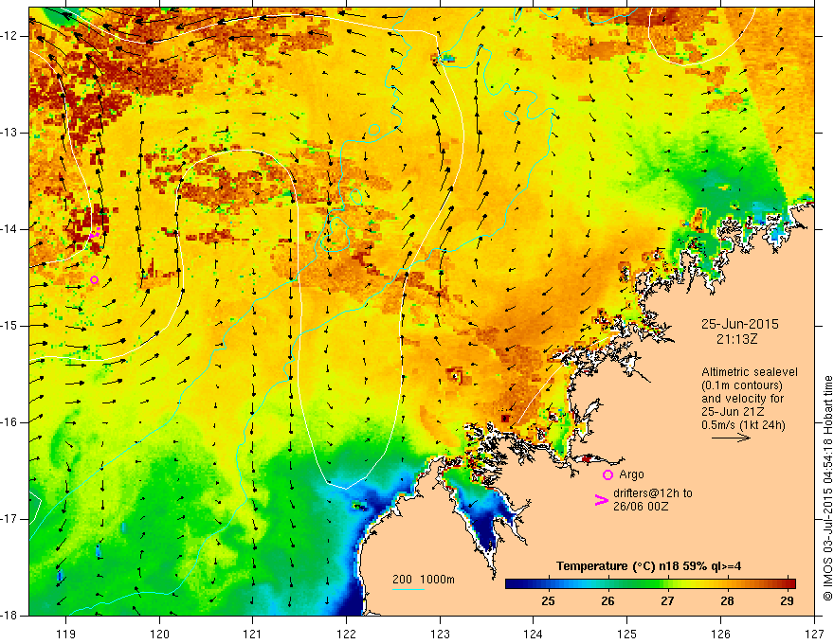Screen dimensions: 834x644
Task: Click the color bar tick label 26
Action: pyautogui.click(x=607, y=601)
